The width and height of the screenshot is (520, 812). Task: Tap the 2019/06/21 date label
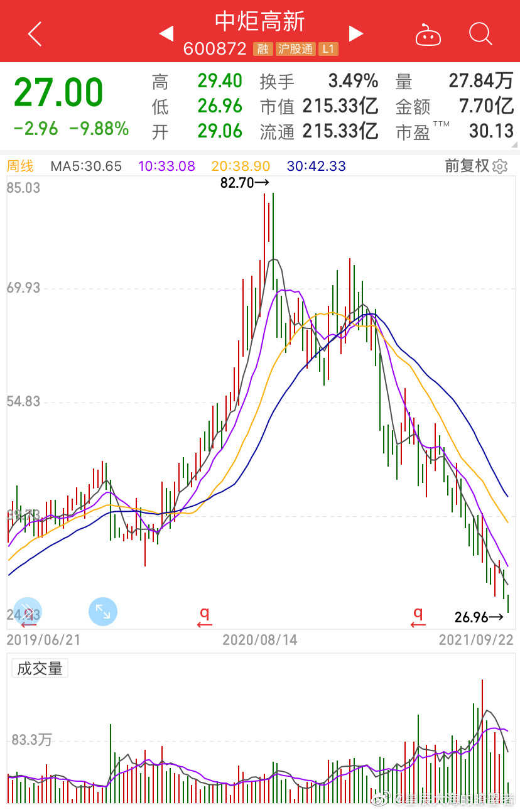(x=43, y=640)
